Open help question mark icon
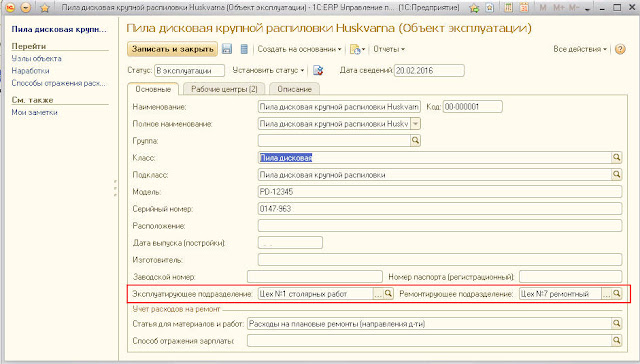Viewport: 640px width, 364px height. coord(620,49)
